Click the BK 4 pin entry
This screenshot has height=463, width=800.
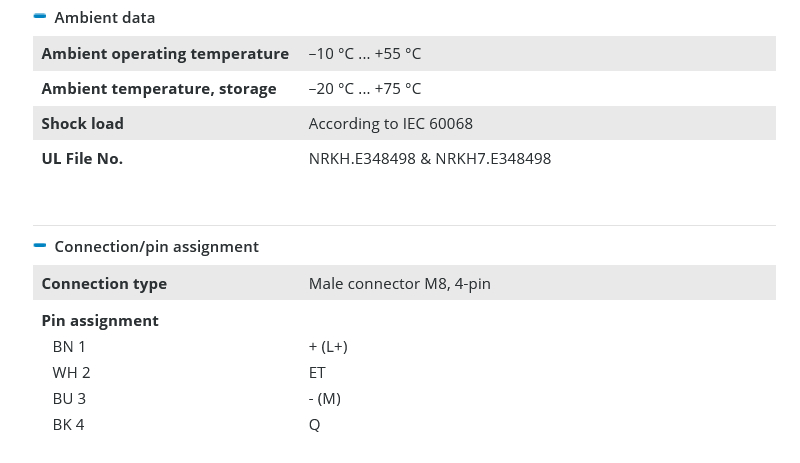68,425
